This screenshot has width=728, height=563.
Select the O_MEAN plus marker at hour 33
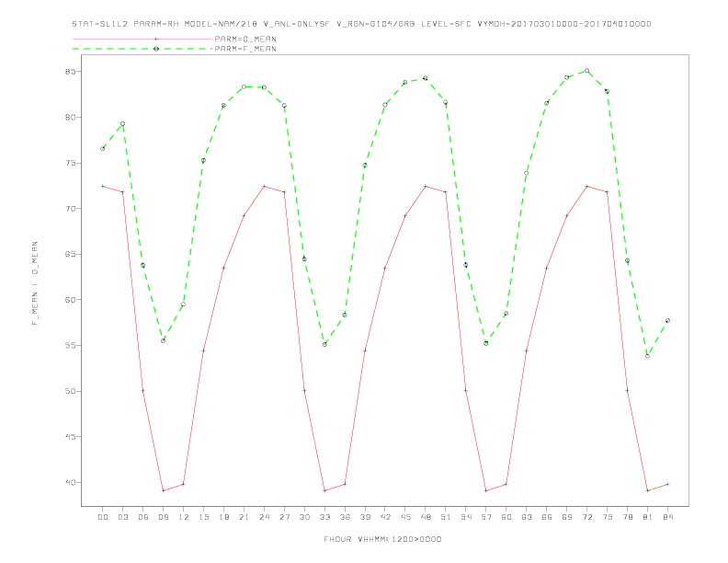click(x=324, y=490)
